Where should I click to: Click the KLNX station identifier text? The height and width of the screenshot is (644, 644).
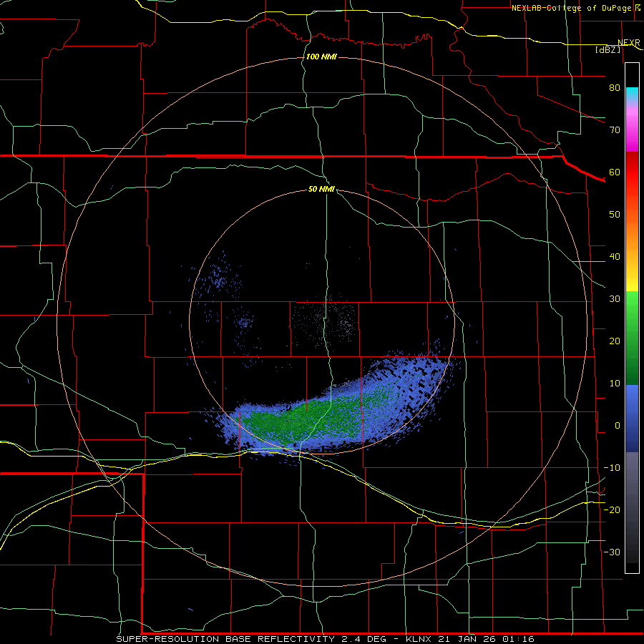(419, 639)
